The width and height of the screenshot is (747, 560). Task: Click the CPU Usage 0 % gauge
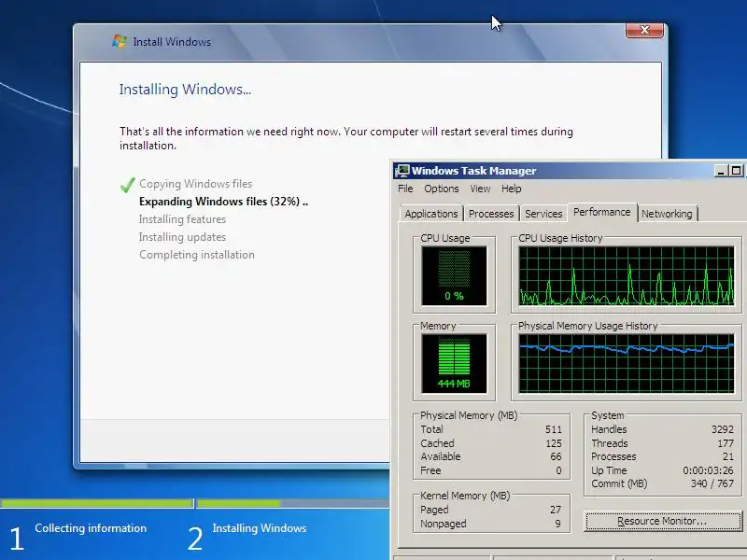pyautogui.click(x=454, y=275)
